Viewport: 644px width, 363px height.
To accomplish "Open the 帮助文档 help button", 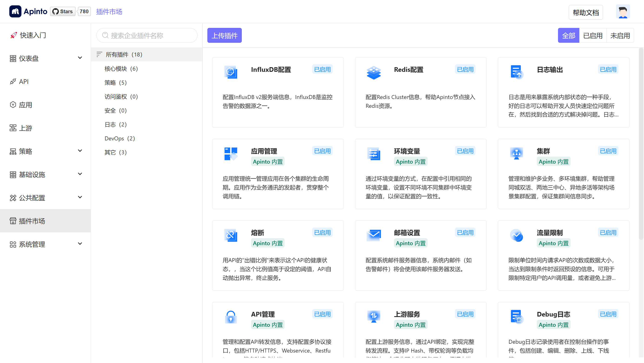I will [x=586, y=12].
